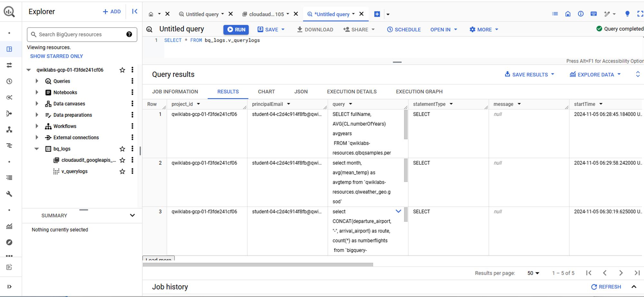Click the DOWNLOAD button
Image resolution: width=644 pixels, height=297 pixels.
coord(315,29)
